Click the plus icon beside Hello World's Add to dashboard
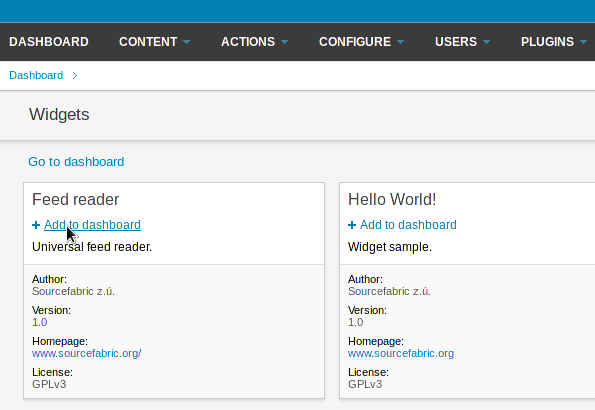The width and height of the screenshot is (595, 410). coord(352,225)
